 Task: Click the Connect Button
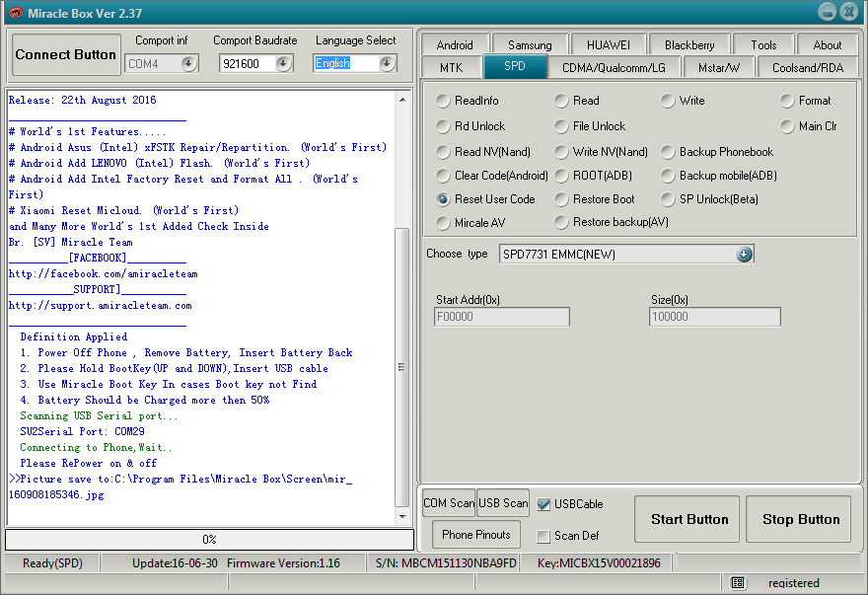point(66,54)
